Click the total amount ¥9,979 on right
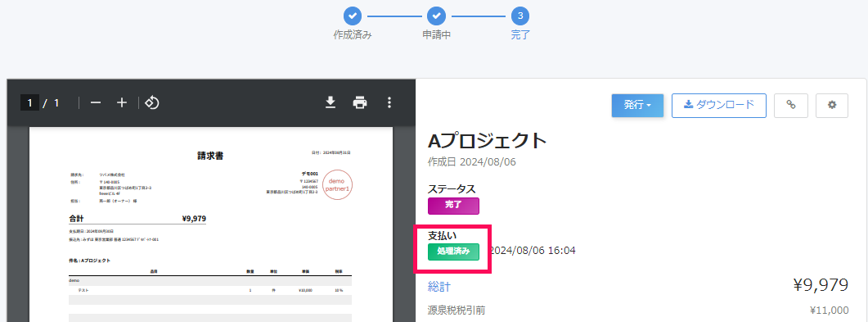 (x=821, y=285)
